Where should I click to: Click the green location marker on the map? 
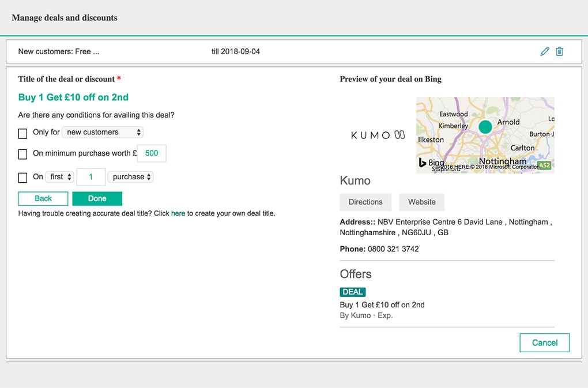click(x=485, y=127)
